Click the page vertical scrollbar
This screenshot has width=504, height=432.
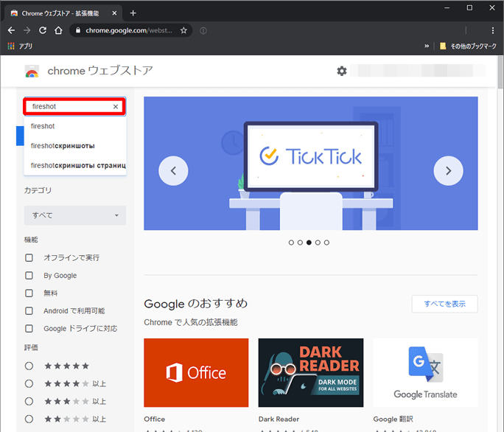click(x=500, y=72)
